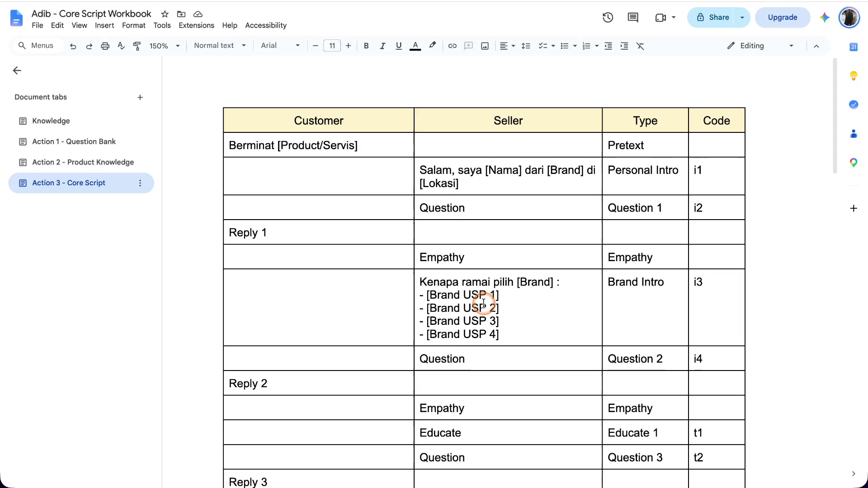Viewport: 868px width, 488px height.
Task: Open the text color picker
Action: tap(415, 46)
